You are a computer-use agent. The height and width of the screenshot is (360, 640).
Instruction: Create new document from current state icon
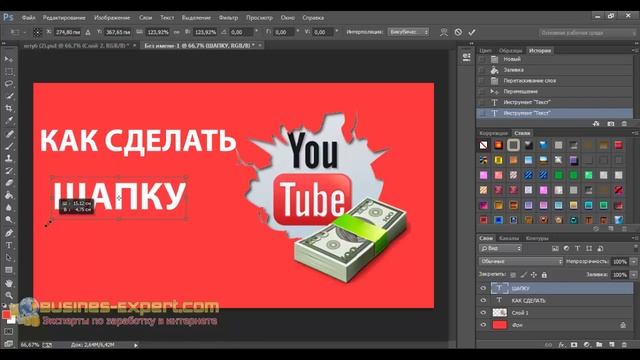pos(596,123)
